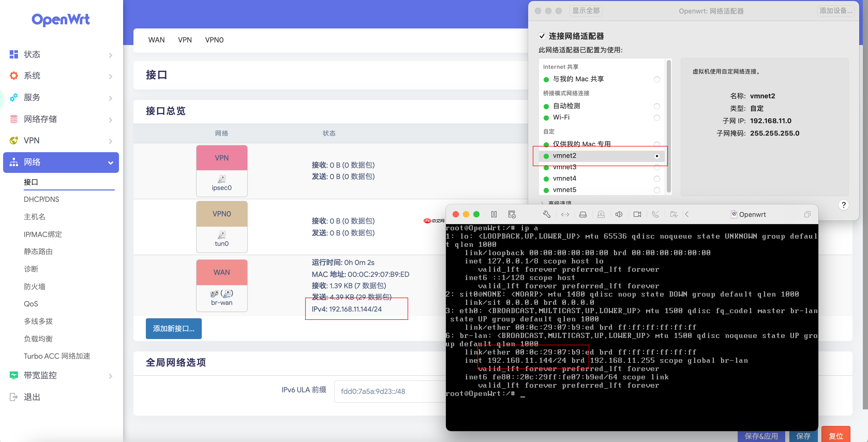Switch to the VPN0 tab
The height and width of the screenshot is (442, 868).
coord(214,40)
